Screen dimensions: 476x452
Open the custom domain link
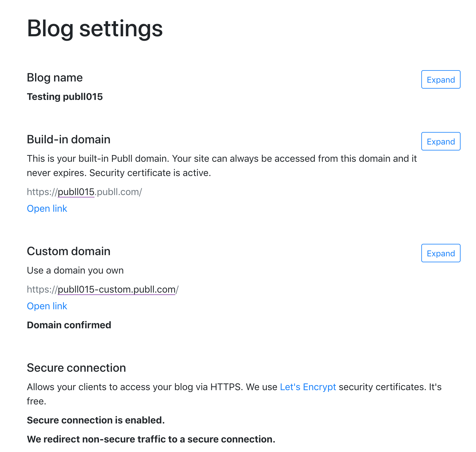[47, 306]
